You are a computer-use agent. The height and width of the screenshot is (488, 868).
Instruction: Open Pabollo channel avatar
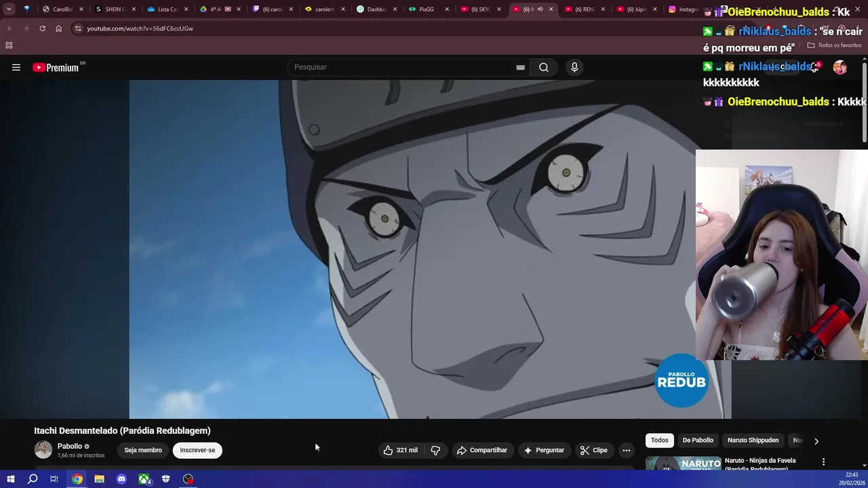pyautogui.click(x=43, y=450)
